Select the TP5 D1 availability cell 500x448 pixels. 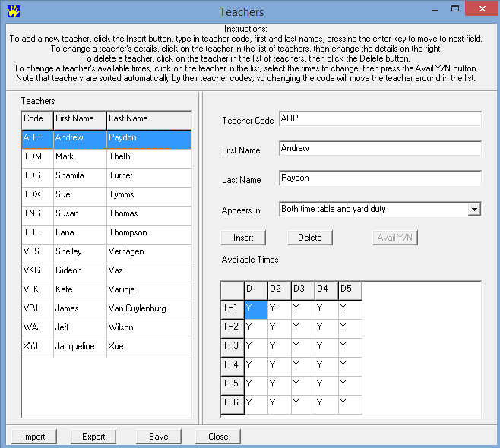click(256, 385)
